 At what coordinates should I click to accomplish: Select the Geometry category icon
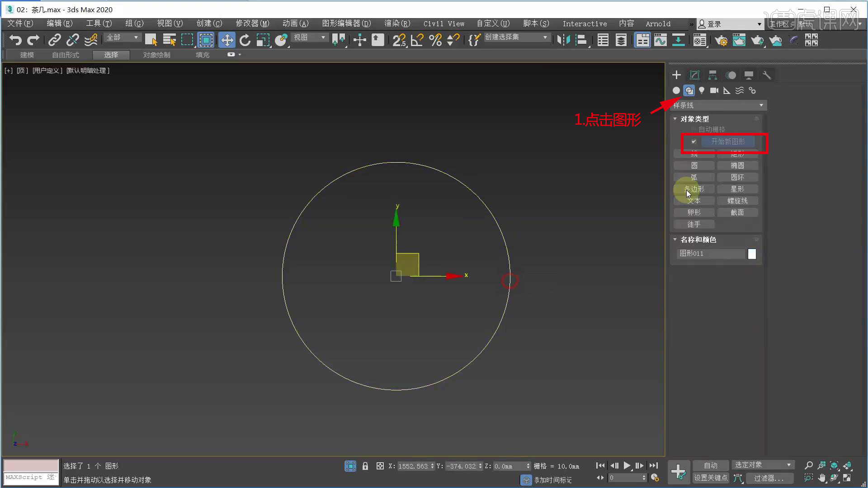[x=676, y=90]
